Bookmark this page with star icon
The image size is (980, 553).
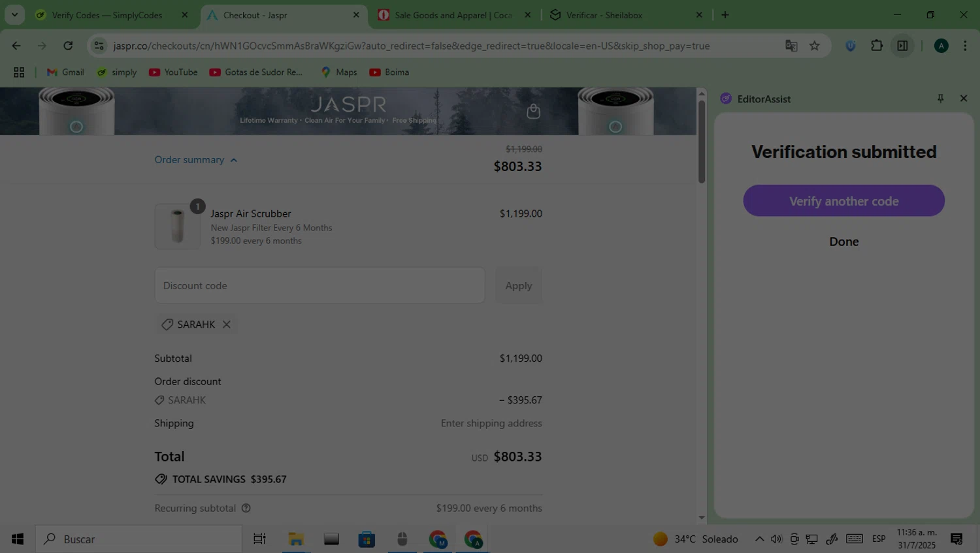(815, 46)
